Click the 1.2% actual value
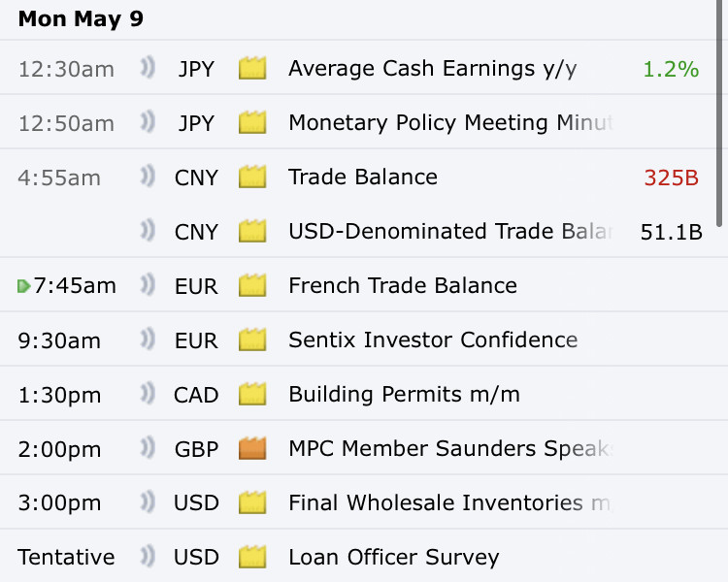The height and width of the screenshot is (582, 728). (671, 69)
